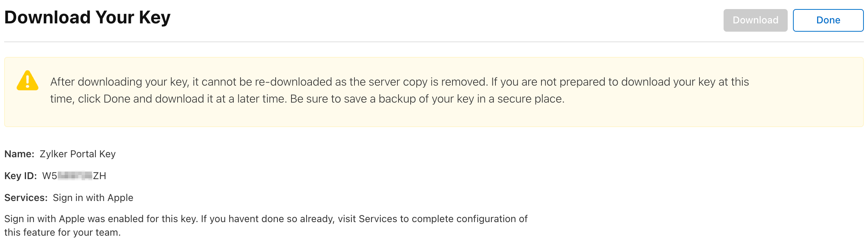Click the Key ID label
868x247 pixels.
point(20,176)
